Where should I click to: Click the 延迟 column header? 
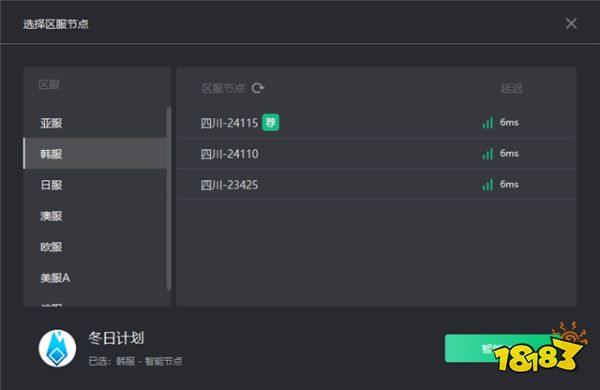coord(511,88)
